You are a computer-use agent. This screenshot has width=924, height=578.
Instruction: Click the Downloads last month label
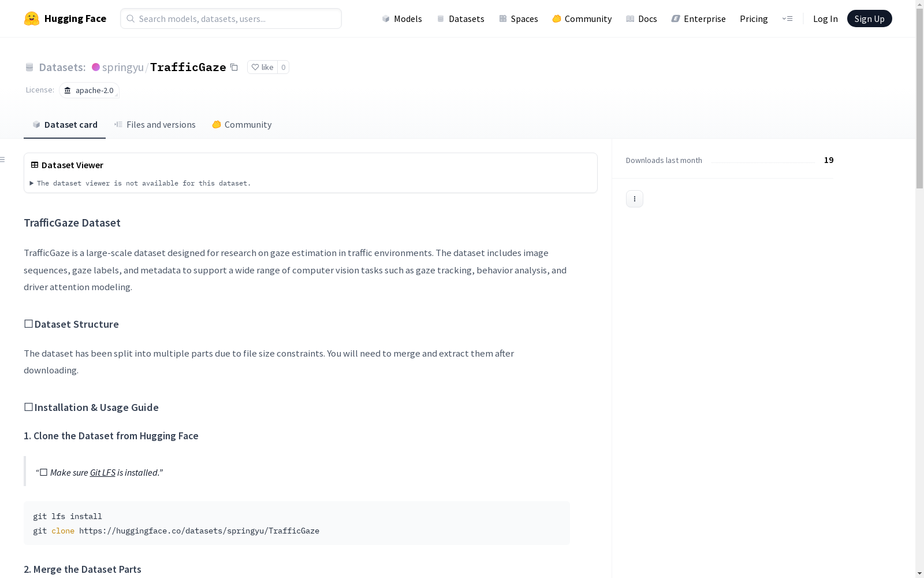pos(664,160)
